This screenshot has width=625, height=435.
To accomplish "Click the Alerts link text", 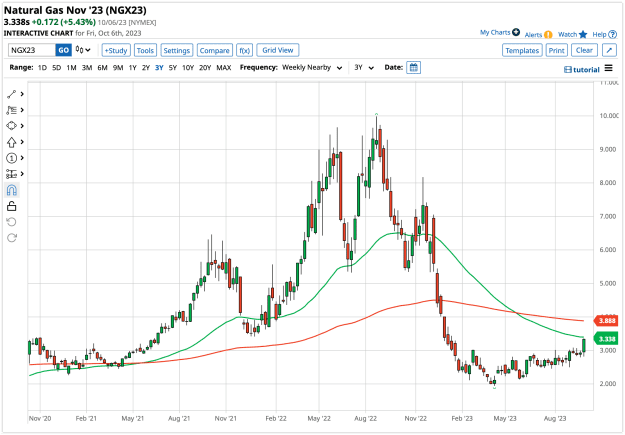I will click(x=533, y=35).
